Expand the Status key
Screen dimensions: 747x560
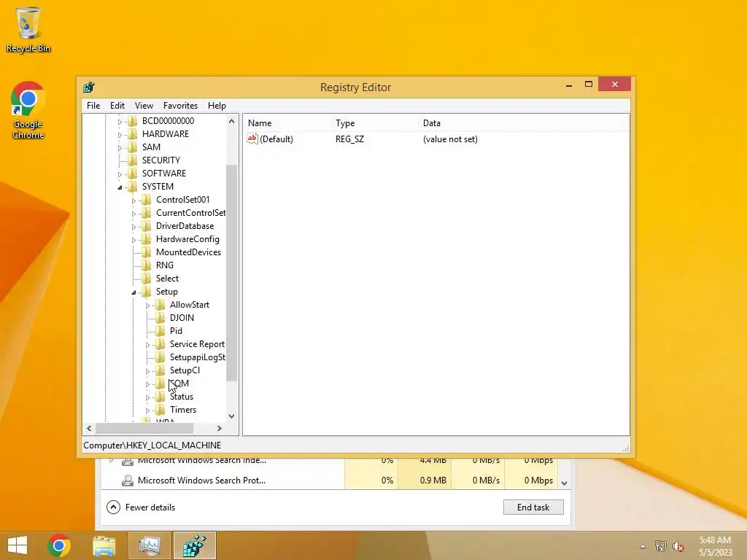147,397
